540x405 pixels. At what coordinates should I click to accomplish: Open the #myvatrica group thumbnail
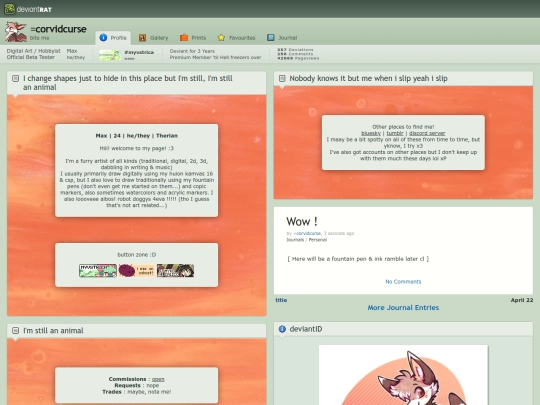click(x=110, y=55)
